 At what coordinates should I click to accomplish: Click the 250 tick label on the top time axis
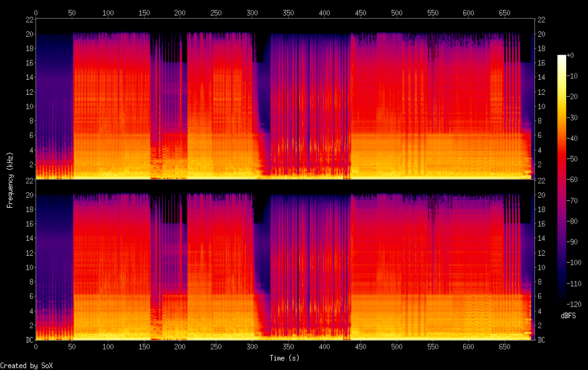point(216,12)
